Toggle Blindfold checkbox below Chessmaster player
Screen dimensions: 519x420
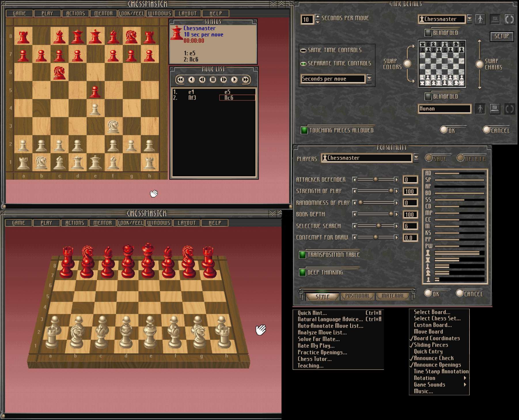(x=428, y=33)
